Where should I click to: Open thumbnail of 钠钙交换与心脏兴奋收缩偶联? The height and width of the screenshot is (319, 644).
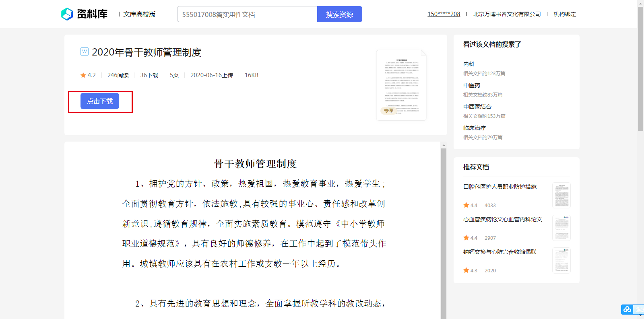pos(561,260)
